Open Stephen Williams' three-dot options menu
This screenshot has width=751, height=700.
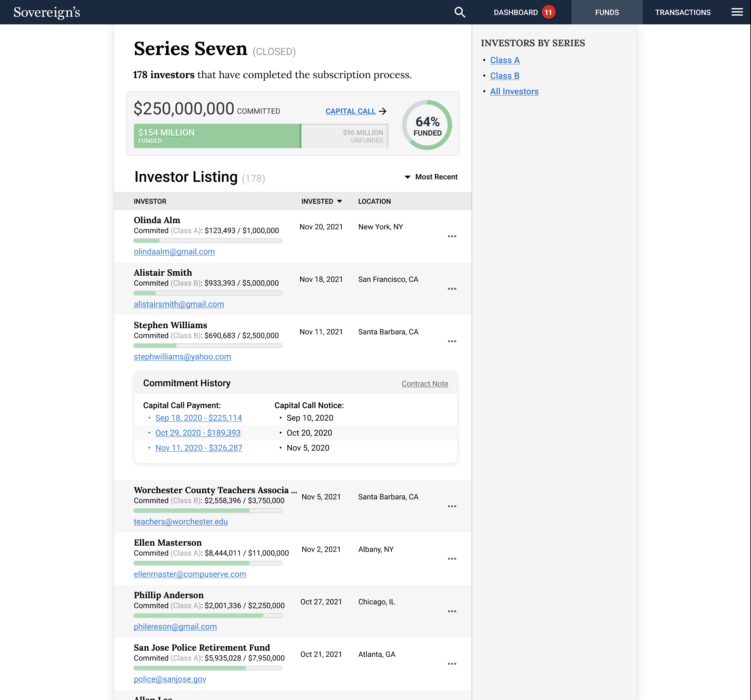pyautogui.click(x=452, y=341)
